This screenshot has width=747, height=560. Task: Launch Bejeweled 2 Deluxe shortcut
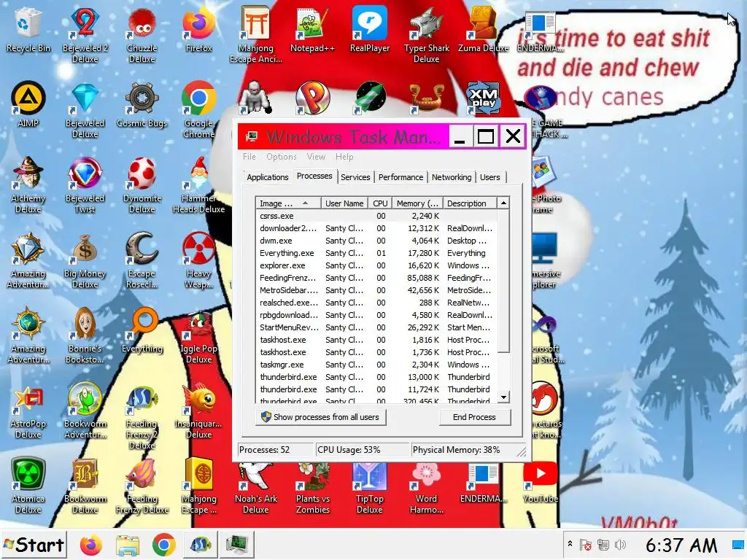85,34
